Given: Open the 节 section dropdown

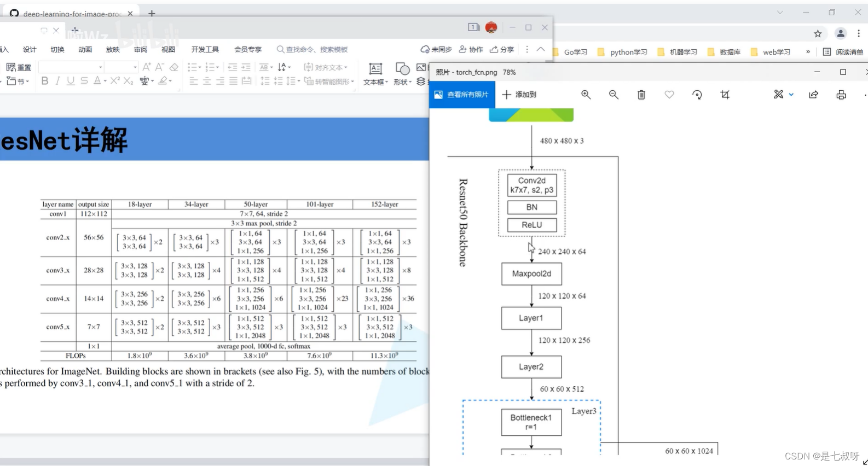Looking at the screenshot, I should 18,81.
